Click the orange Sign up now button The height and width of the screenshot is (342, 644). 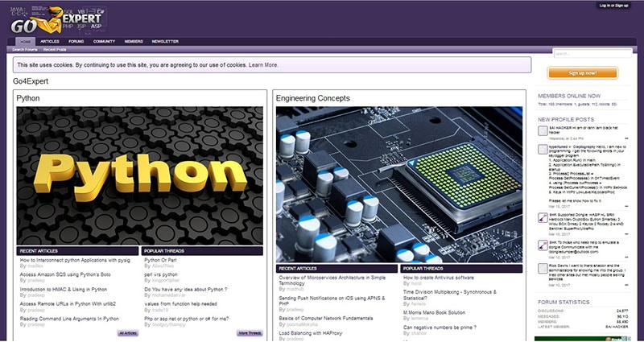[x=582, y=73]
